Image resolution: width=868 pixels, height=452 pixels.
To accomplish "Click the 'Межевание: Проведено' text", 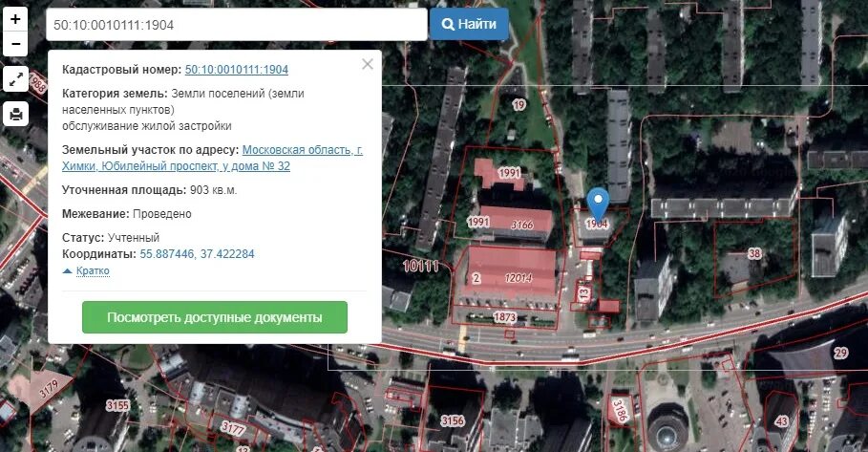I will [x=127, y=214].
